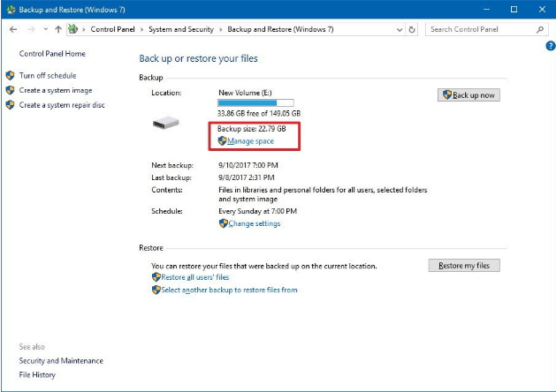Click the Back navigation arrow
The image size is (556, 392).
pos(13,29)
